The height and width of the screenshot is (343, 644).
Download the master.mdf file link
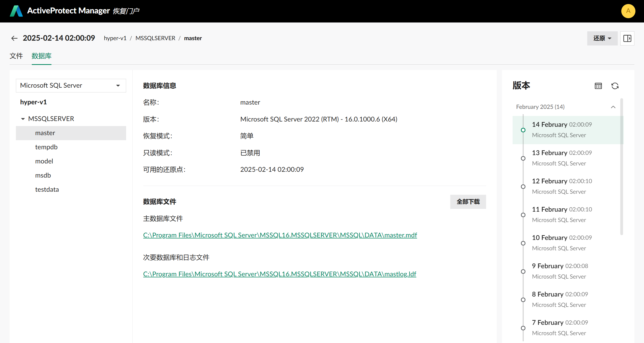(280, 235)
